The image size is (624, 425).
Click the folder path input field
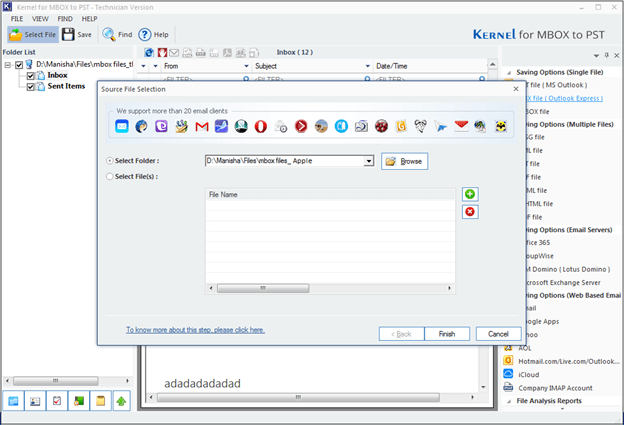tap(285, 161)
